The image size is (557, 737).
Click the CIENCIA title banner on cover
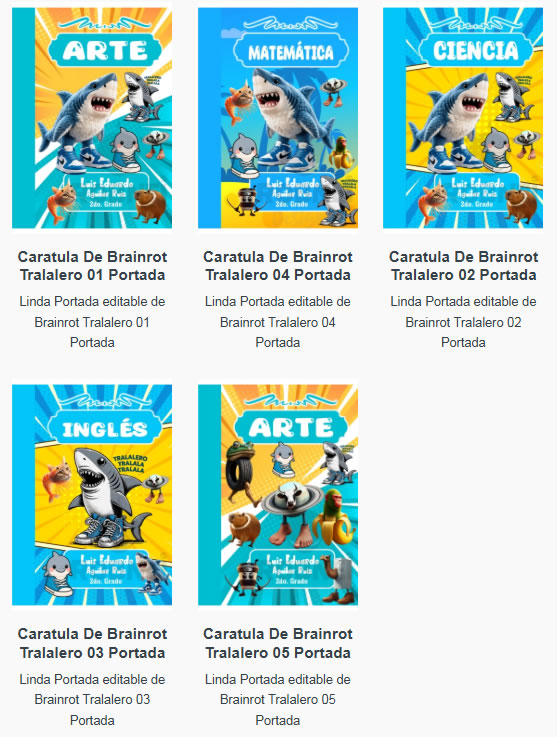(475, 50)
